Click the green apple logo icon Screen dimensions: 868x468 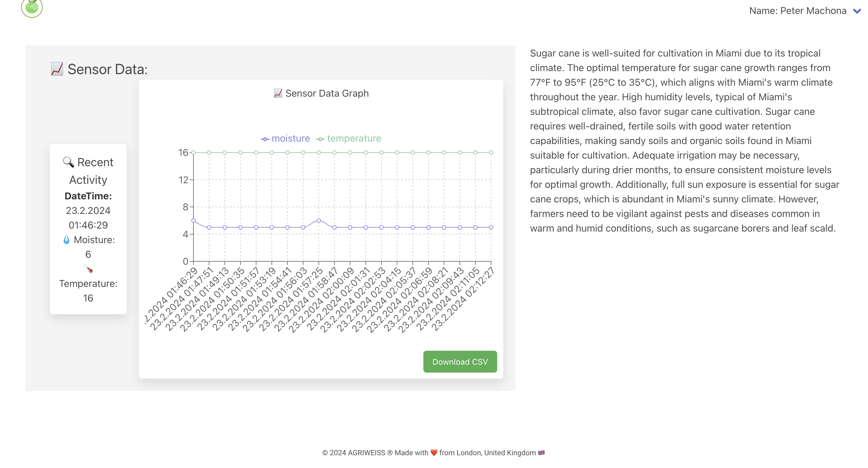tap(32, 7)
